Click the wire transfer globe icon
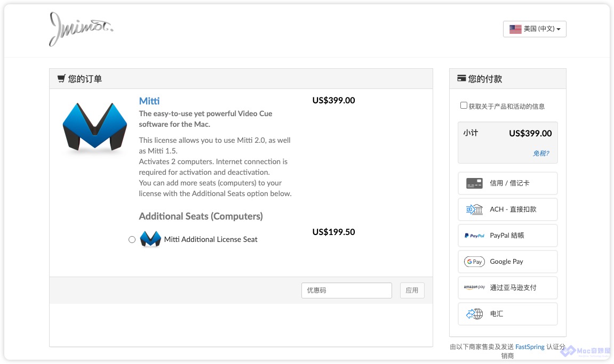Screen dimensions: 614x364 474,314
